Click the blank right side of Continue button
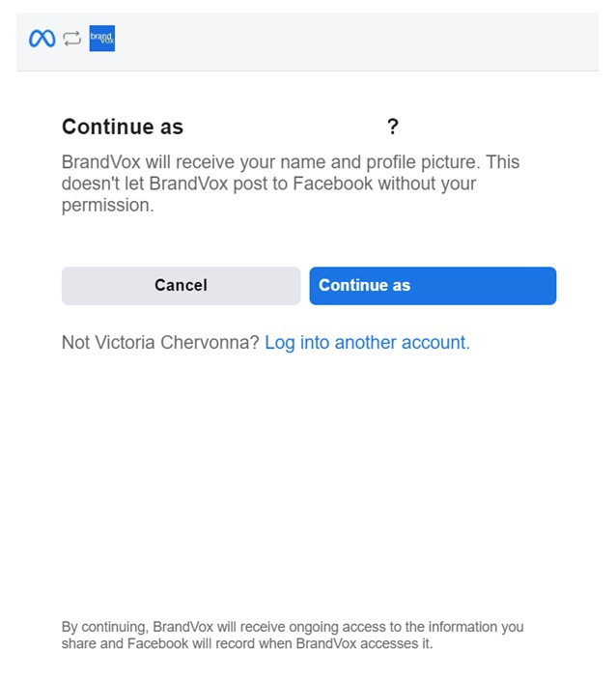 point(482,285)
